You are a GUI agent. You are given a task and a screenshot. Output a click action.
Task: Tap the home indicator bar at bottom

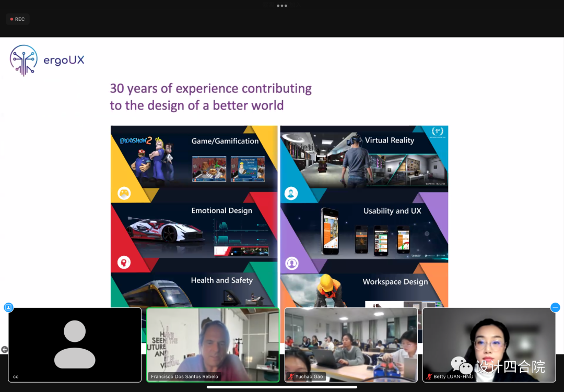pos(282,387)
